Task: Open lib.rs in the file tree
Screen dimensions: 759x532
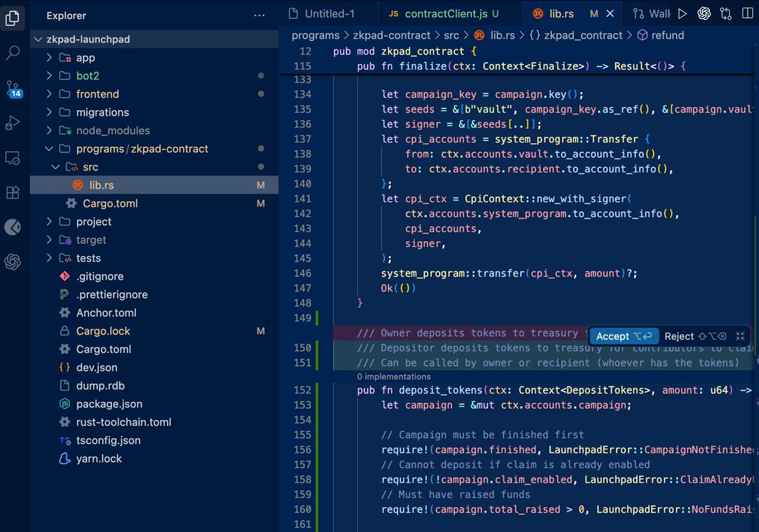Action: [x=154, y=185]
